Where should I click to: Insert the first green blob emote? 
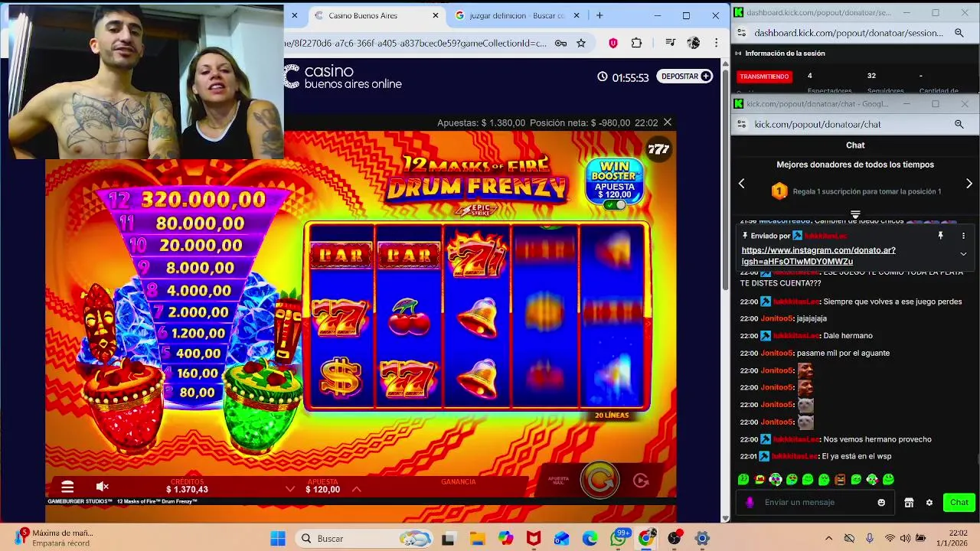pyautogui.click(x=743, y=480)
